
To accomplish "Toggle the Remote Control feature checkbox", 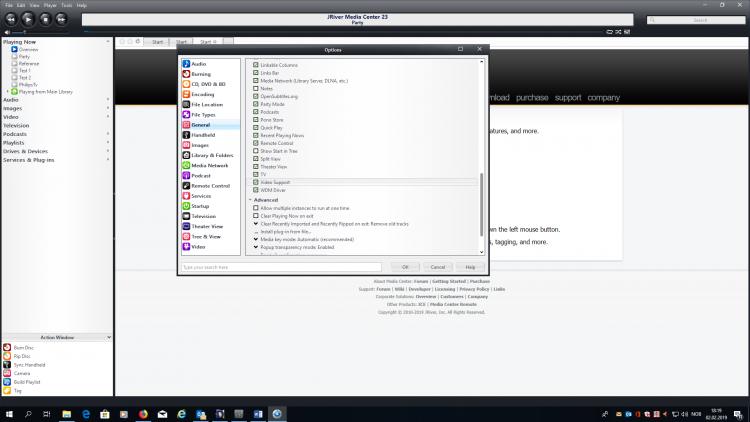I will 256,143.
